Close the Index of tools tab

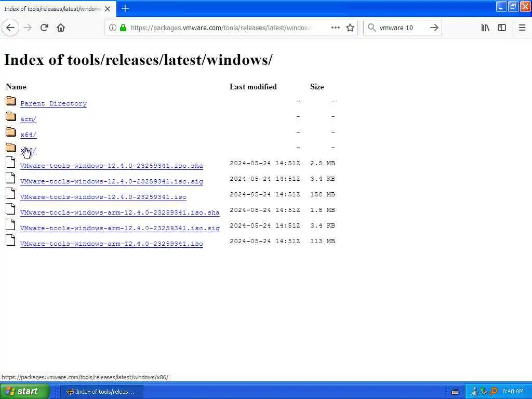108,9
